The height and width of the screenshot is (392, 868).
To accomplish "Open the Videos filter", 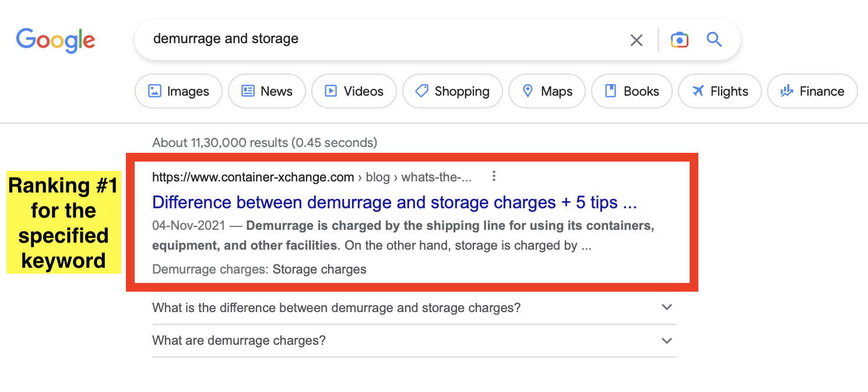I will point(354,92).
